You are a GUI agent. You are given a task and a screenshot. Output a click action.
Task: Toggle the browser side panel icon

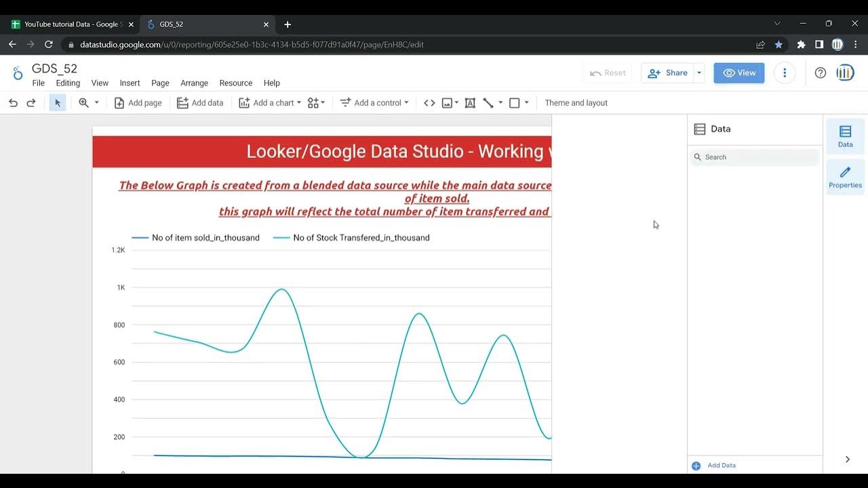[x=819, y=45]
